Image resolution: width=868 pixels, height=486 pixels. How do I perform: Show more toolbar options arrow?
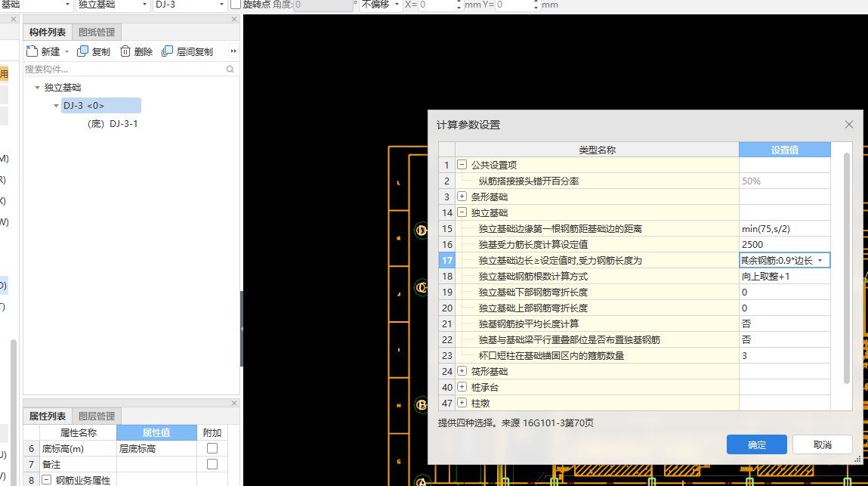[233, 51]
